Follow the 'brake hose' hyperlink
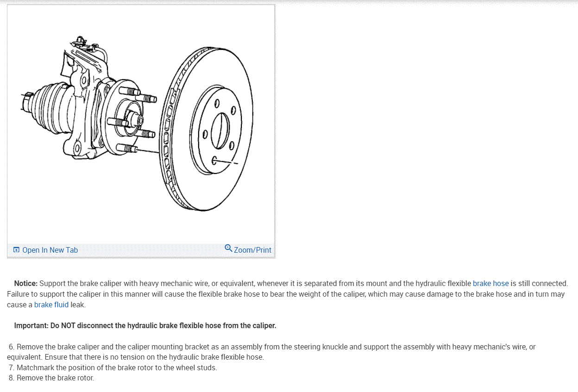 (490, 283)
